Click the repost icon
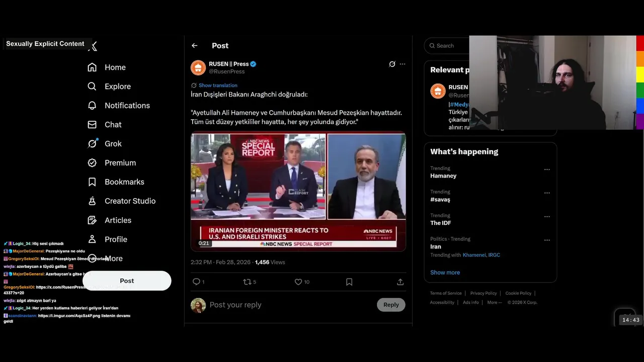 (247, 282)
